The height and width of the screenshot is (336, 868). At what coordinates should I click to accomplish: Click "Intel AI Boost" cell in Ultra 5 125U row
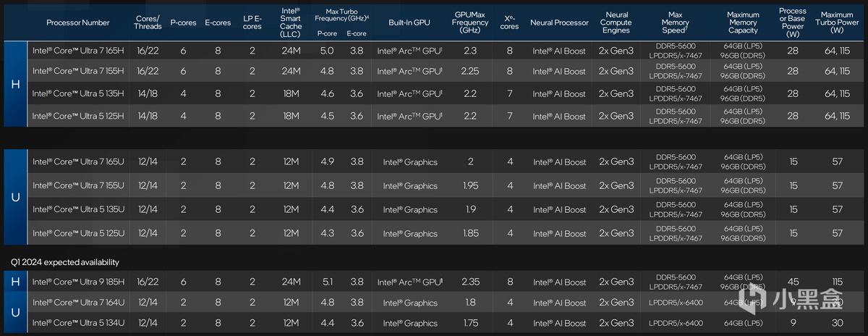point(559,234)
